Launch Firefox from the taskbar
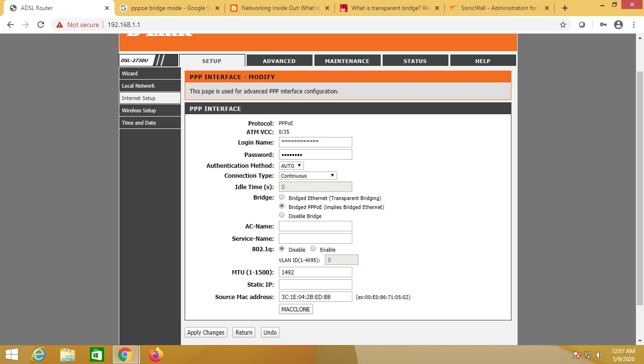Viewport: 644px width, 364px height. tap(156, 354)
